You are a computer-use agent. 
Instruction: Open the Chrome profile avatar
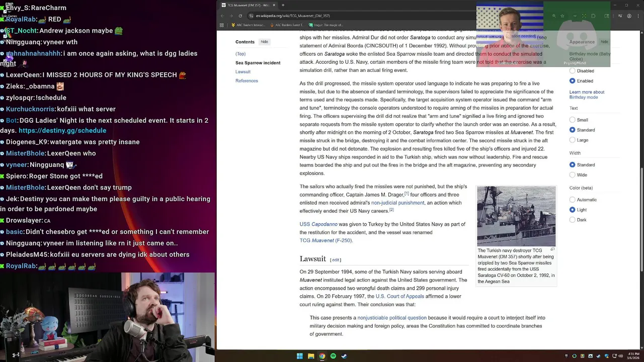(x=629, y=16)
